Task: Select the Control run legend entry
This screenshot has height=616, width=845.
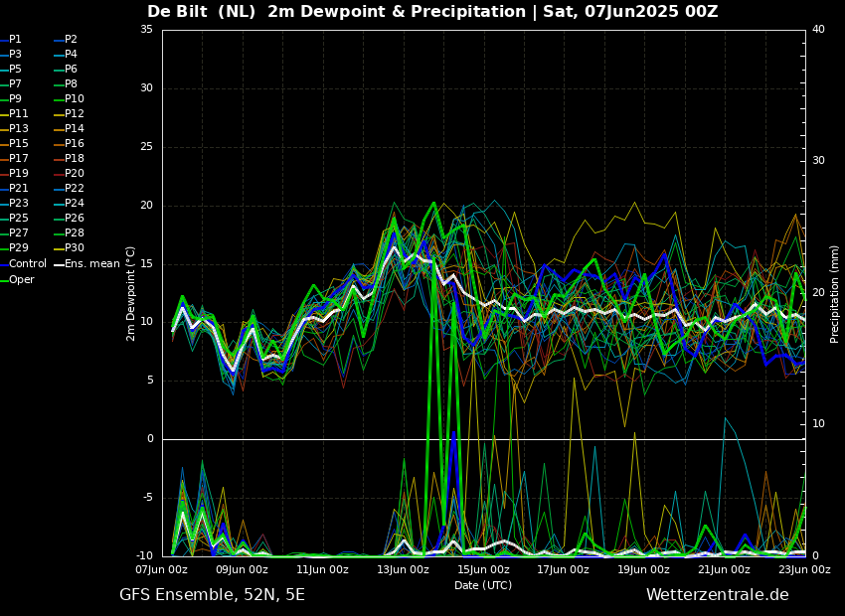Action: 27,264
